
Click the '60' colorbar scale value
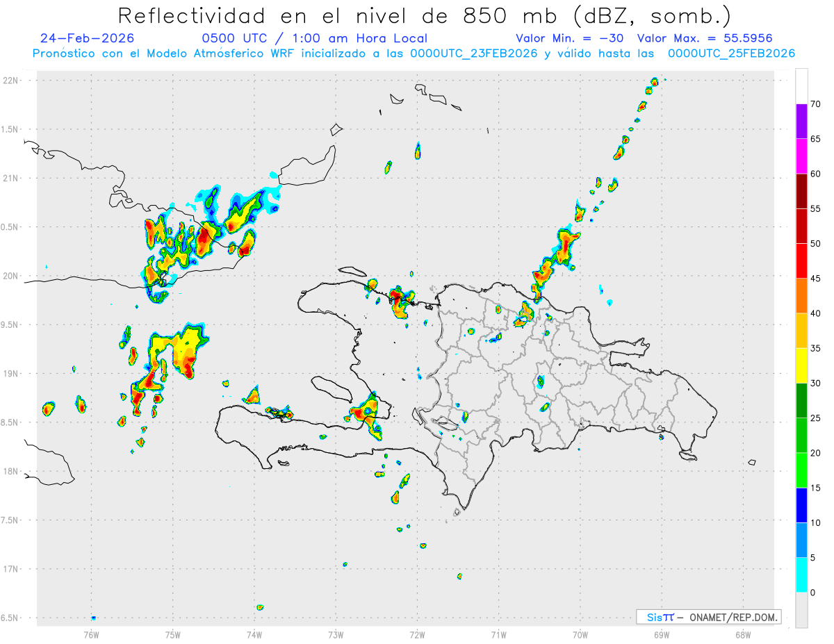pos(815,174)
